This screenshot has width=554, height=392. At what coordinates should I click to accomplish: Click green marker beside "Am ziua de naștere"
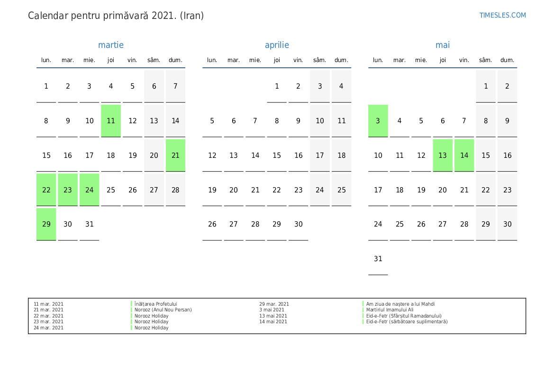pos(363,304)
